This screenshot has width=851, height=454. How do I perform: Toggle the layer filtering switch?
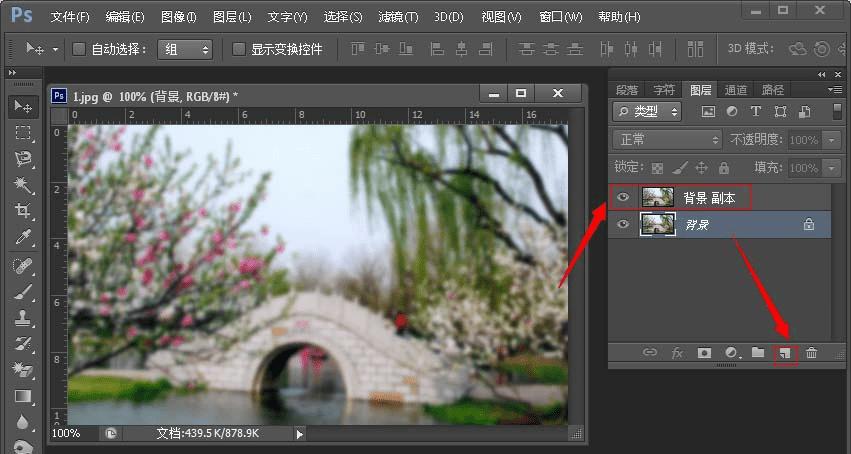(837, 112)
